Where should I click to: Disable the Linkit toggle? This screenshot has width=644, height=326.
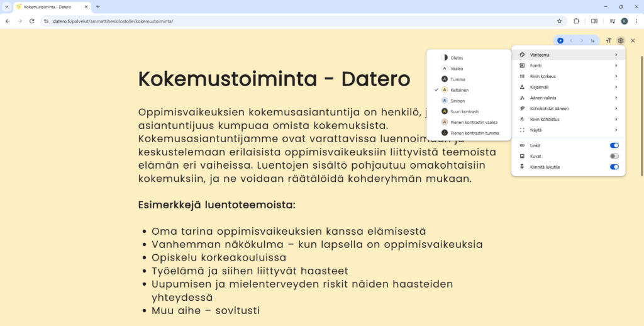614,145
